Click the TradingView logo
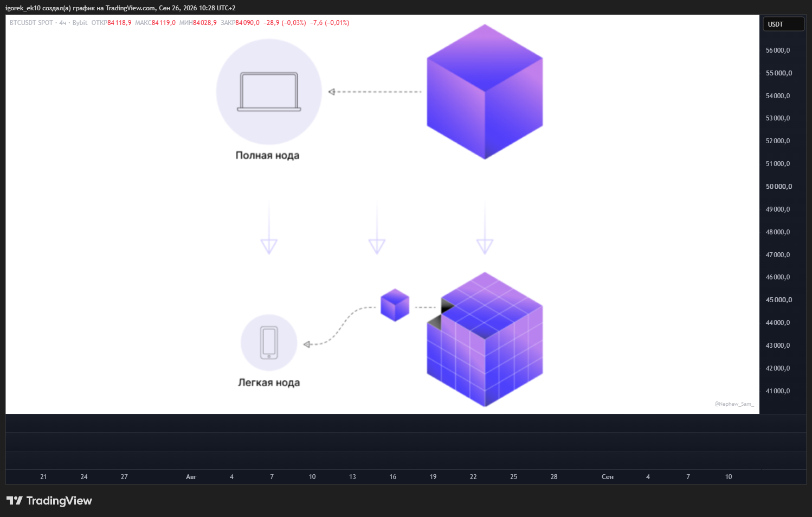Viewport: 812px width, 517px height. (49, 501)
